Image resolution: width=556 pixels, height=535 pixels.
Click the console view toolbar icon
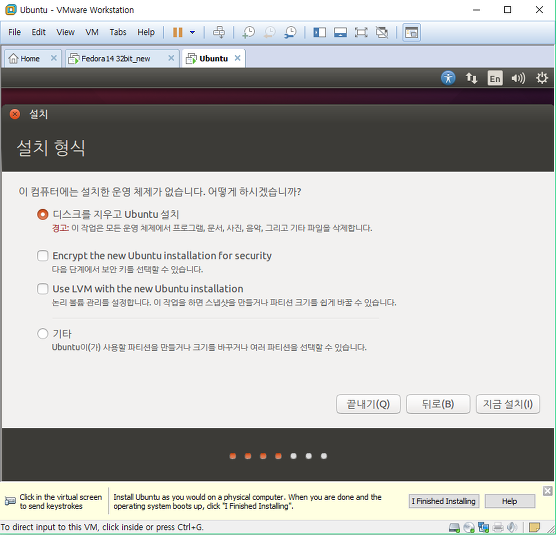[411, 32]
